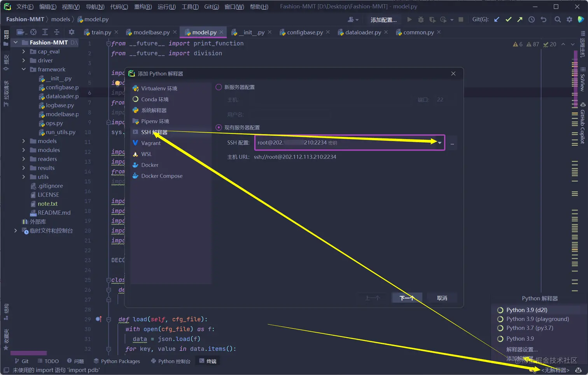Screen dimensions: 588x375
Task: Open interpreter settings link 解释器设置
Action: (x=522, y=349)
